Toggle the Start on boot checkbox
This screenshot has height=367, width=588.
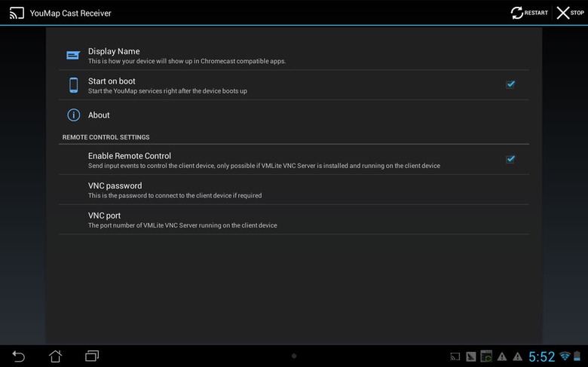[510, 84]
